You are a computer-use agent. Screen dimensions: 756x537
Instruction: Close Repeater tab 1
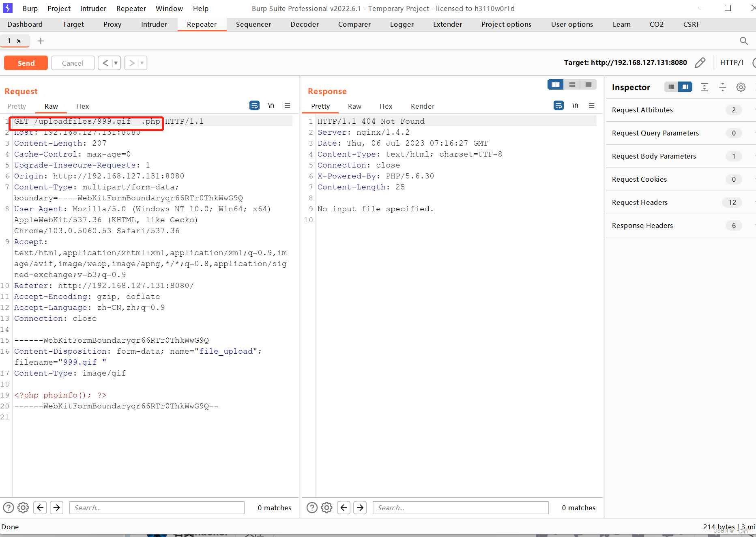pos(19,41)
